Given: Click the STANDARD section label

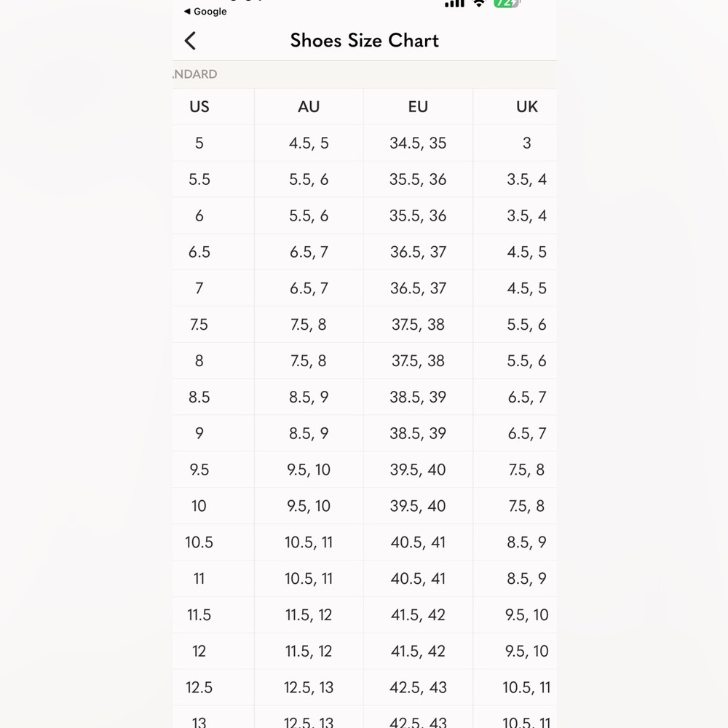Looking at the screenshot, I should [195, 74].
